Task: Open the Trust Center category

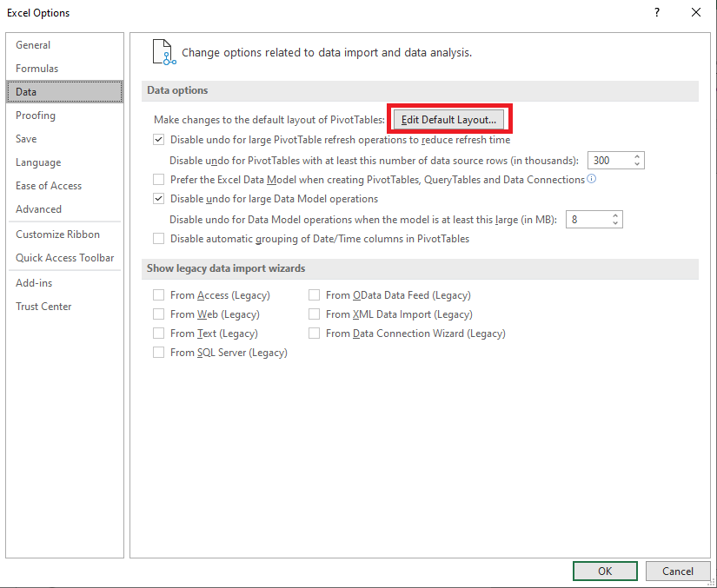Action: pos(64,306)
